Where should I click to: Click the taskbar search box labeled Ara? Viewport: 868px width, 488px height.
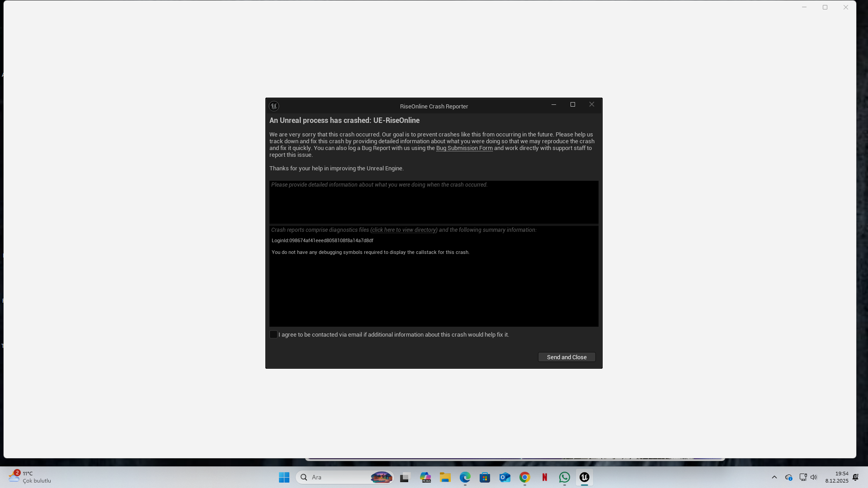tap(345, 477)
